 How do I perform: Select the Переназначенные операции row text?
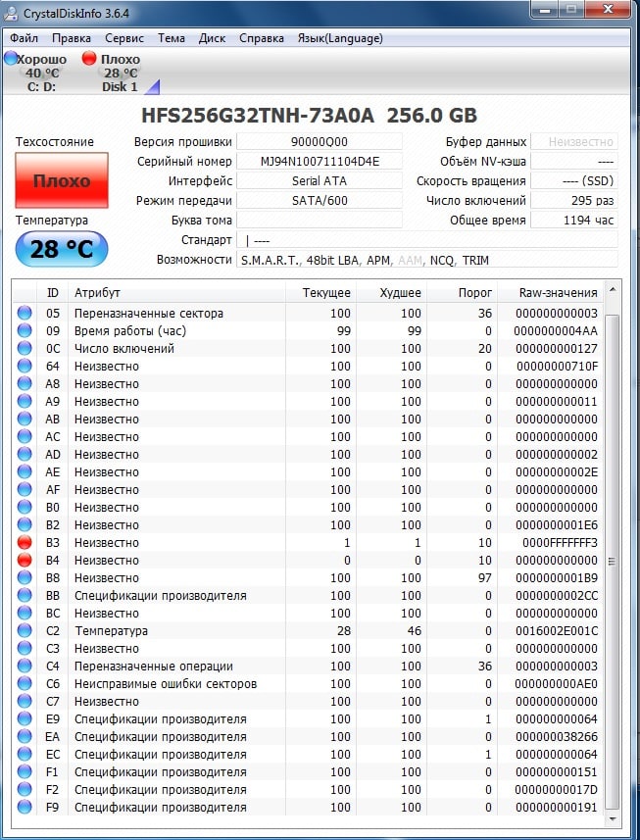click(x=154, y=667)
